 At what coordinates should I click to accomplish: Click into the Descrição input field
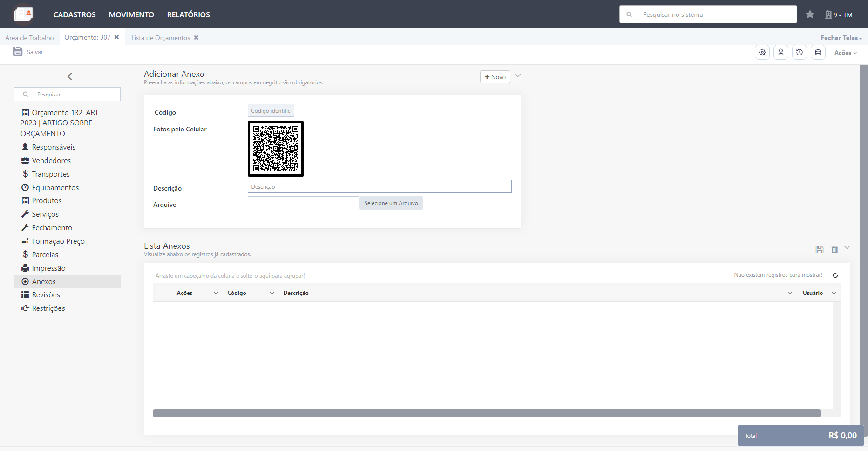pos(380,186)
